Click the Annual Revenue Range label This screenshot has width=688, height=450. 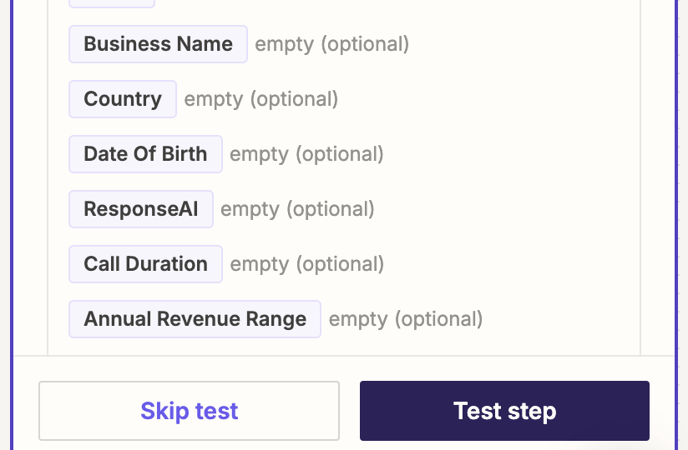point(195,319)
